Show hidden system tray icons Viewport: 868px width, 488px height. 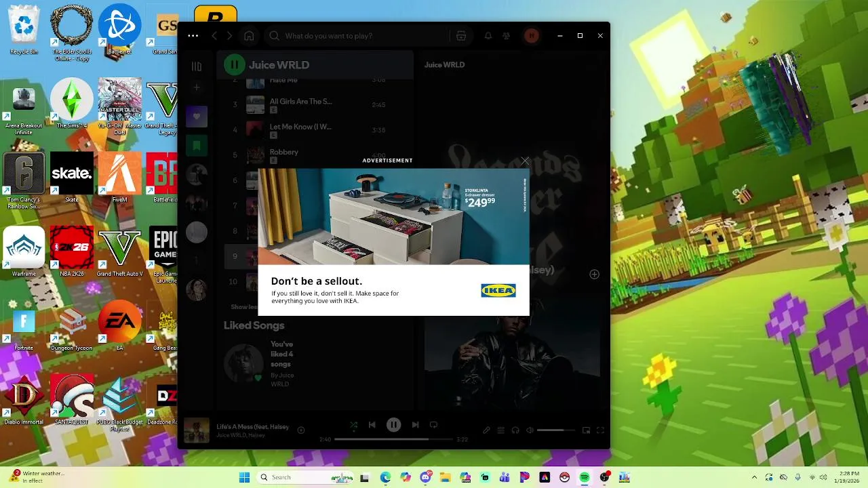pos(754,477)
